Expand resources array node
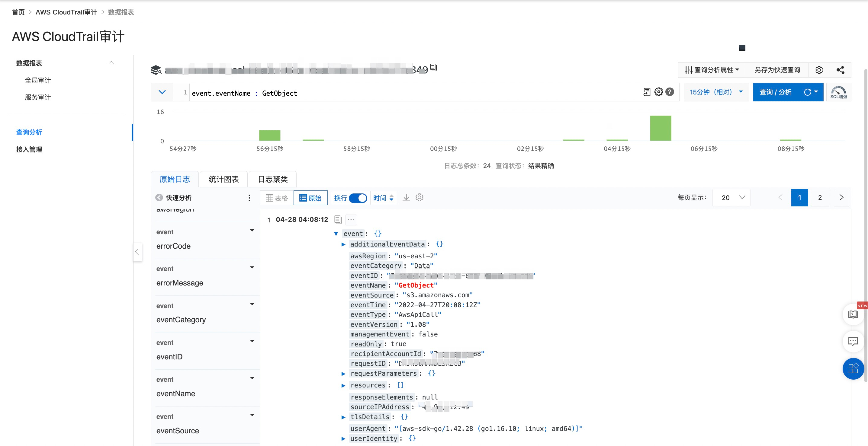 coord(343,385)
